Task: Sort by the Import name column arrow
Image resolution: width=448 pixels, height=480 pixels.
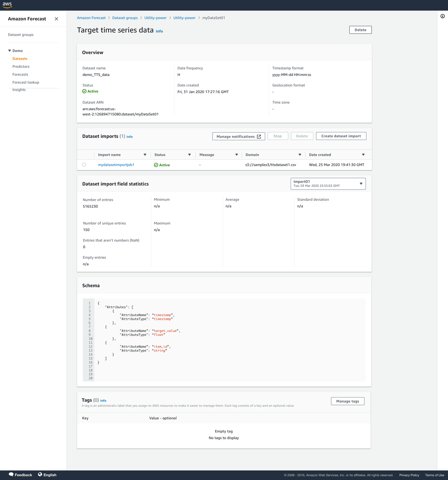Action: coord(145,155)
